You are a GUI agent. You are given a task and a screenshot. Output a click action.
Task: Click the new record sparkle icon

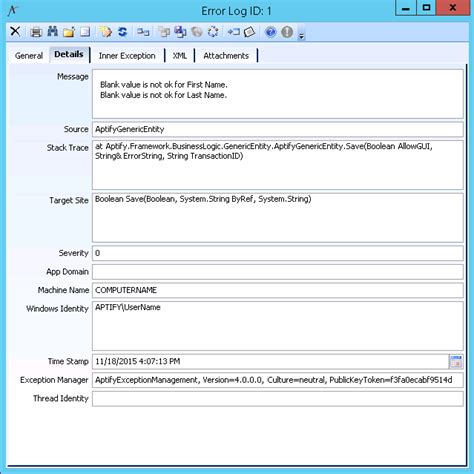click(x=106, y=32)
